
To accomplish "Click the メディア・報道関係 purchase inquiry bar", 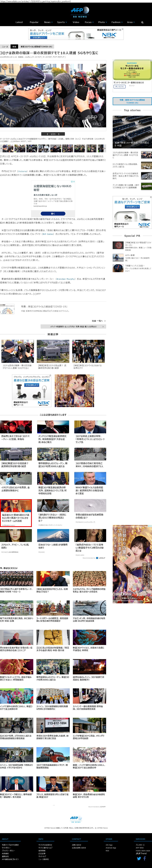I will 73,326.
